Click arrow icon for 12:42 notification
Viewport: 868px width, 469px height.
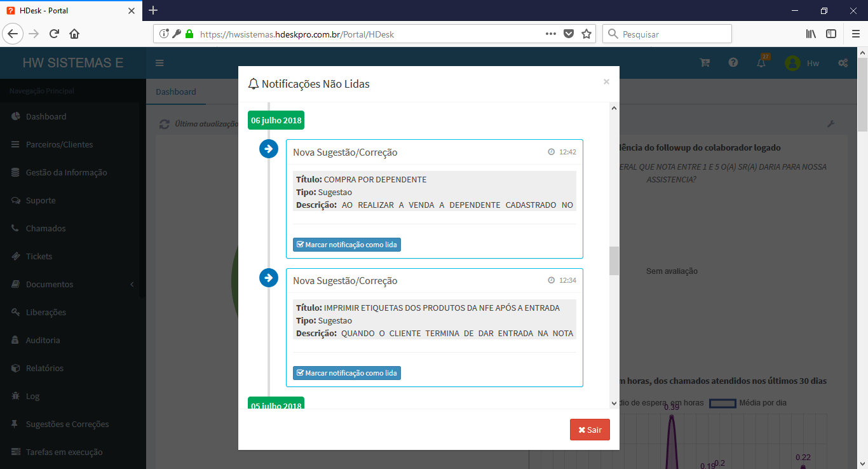pyautogui.click(x=269, y=149)
